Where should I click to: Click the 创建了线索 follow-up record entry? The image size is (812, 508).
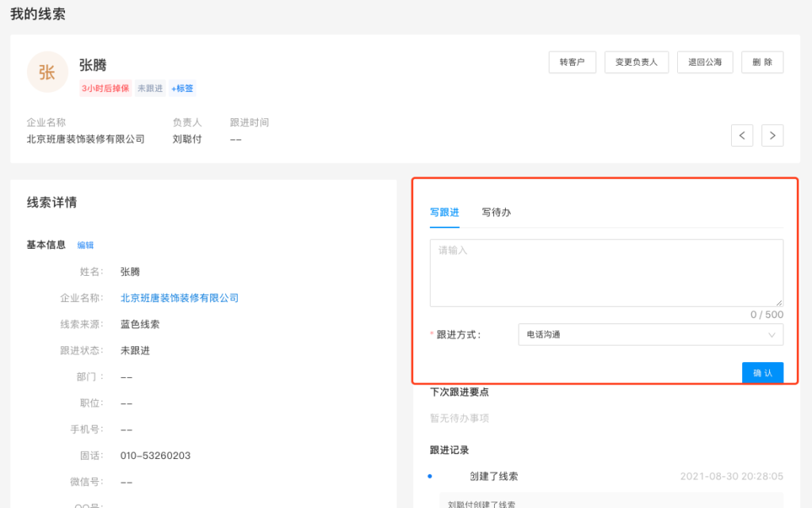(493, 476)
